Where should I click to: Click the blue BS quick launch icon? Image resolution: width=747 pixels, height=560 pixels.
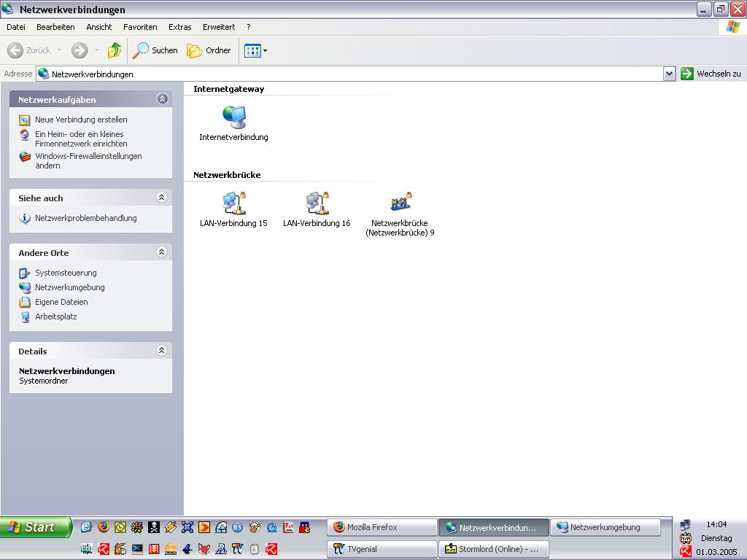coord(237,527)
